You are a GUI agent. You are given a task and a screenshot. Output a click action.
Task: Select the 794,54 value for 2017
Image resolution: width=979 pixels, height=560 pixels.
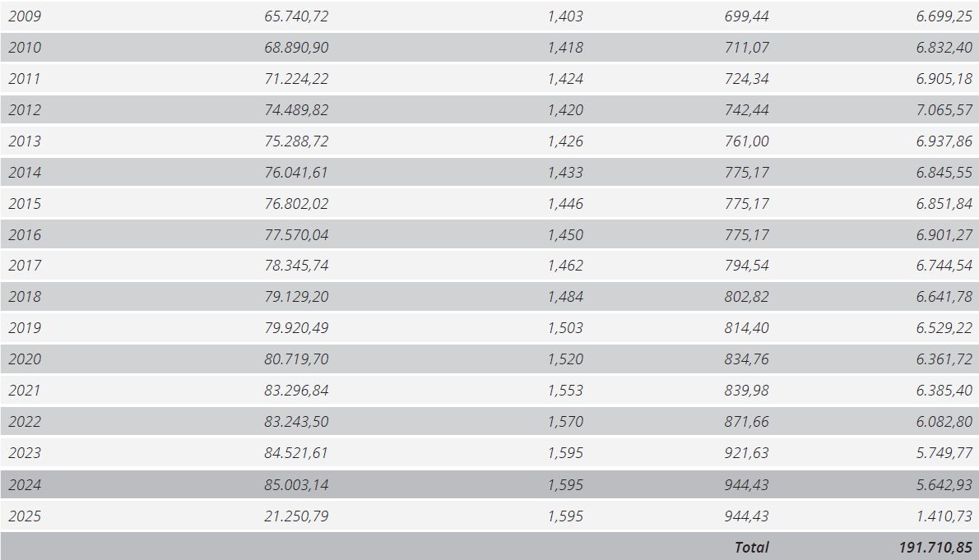[x=747, y=266]
